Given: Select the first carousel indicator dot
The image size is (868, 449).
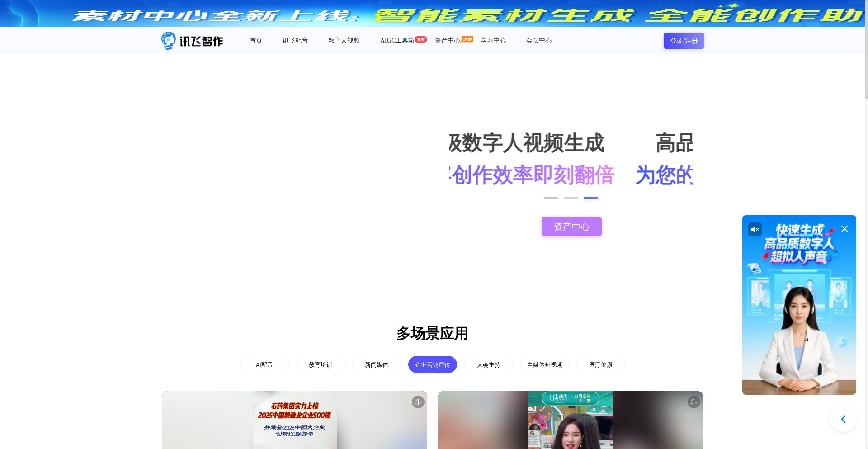Looking at the screenshot, I should (551, 198).
